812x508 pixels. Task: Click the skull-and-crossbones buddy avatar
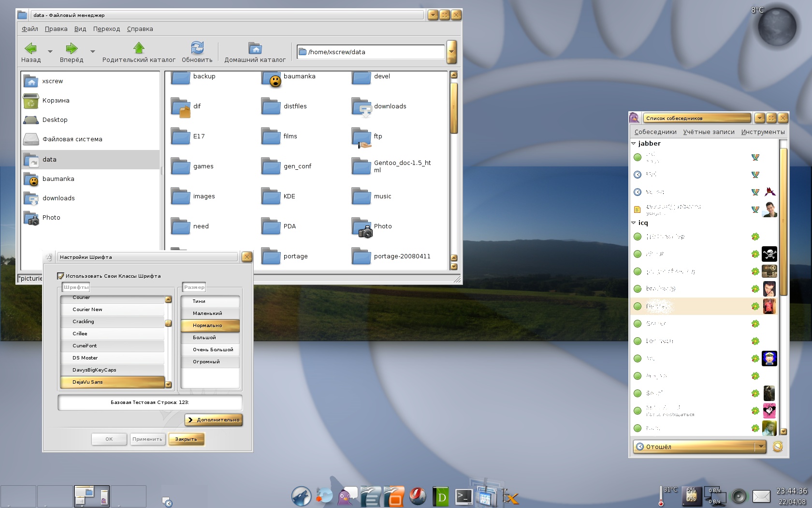(769, 254)
